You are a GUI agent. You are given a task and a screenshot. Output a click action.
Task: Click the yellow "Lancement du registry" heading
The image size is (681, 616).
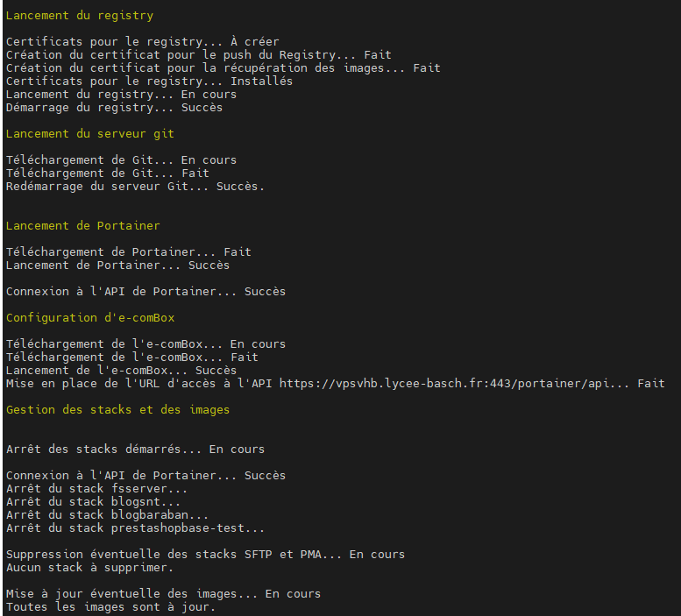[80, 16]
